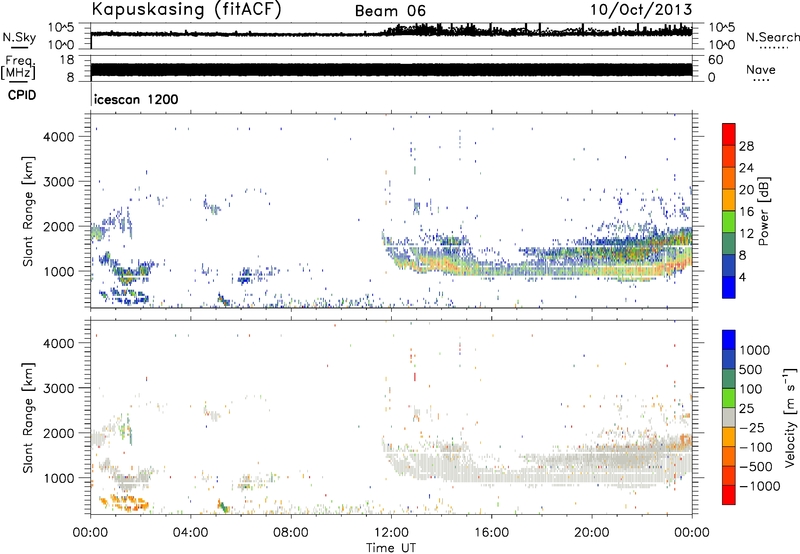Click the power panel 'Slant Range [km]' label
The width and height of the screenshot is (800, 554).
[28, 211]
